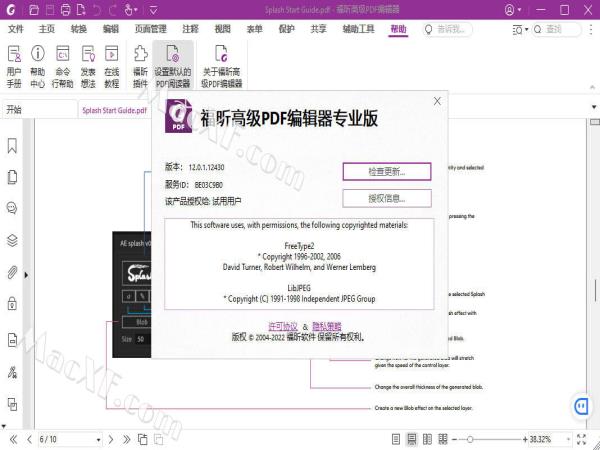Image resolution: width=600 pixels, height=450 pixels.
Task: Click 设置默认的PDF阅读器 button
Action: point(173,66)
